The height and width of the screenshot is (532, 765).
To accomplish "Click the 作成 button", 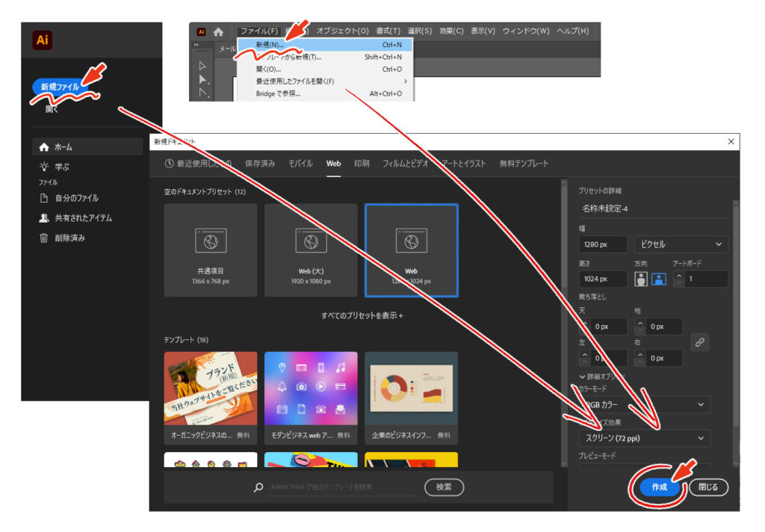I will click(x=659, y=487).
